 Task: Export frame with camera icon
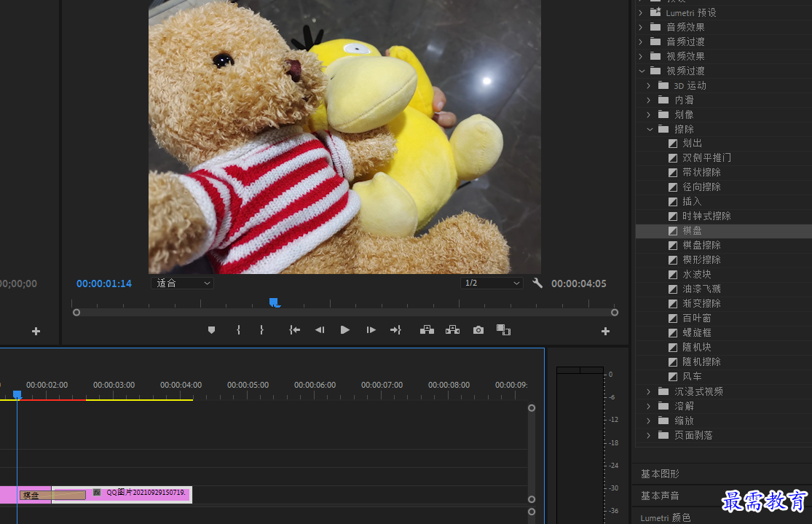point(478,330)
